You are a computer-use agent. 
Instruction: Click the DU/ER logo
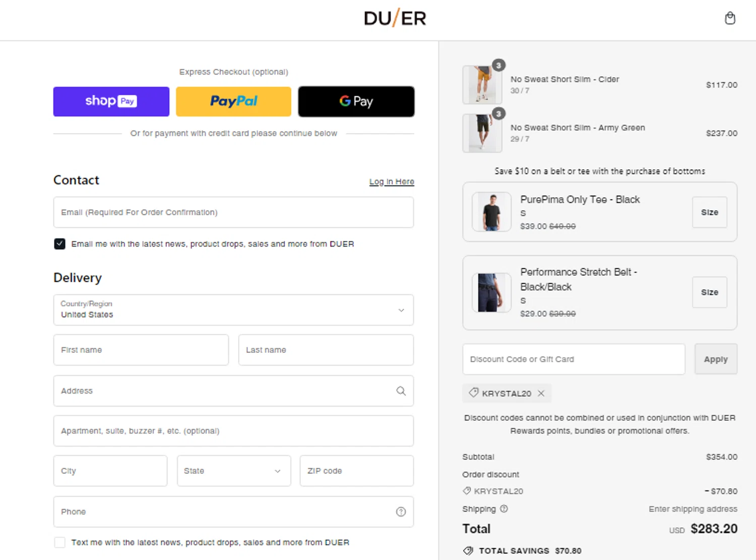[x=395, y=18]
